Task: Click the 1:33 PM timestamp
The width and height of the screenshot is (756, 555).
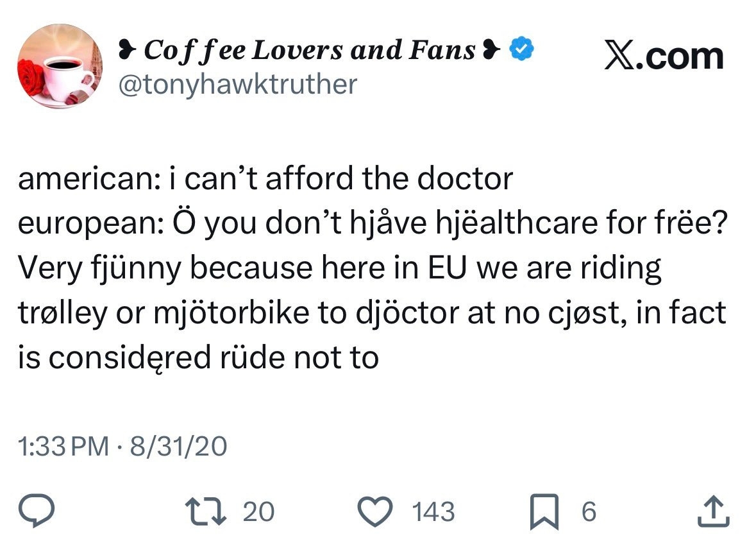Action: pos(63,446)
